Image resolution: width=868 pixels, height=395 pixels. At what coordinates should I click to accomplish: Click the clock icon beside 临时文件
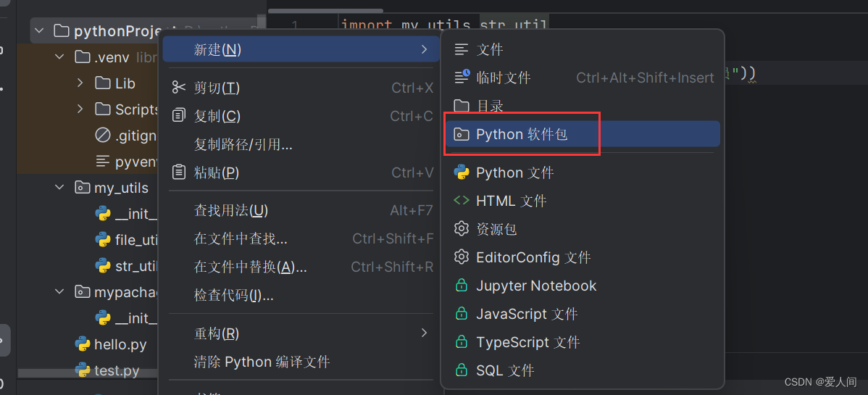click(x=461, y=77)
